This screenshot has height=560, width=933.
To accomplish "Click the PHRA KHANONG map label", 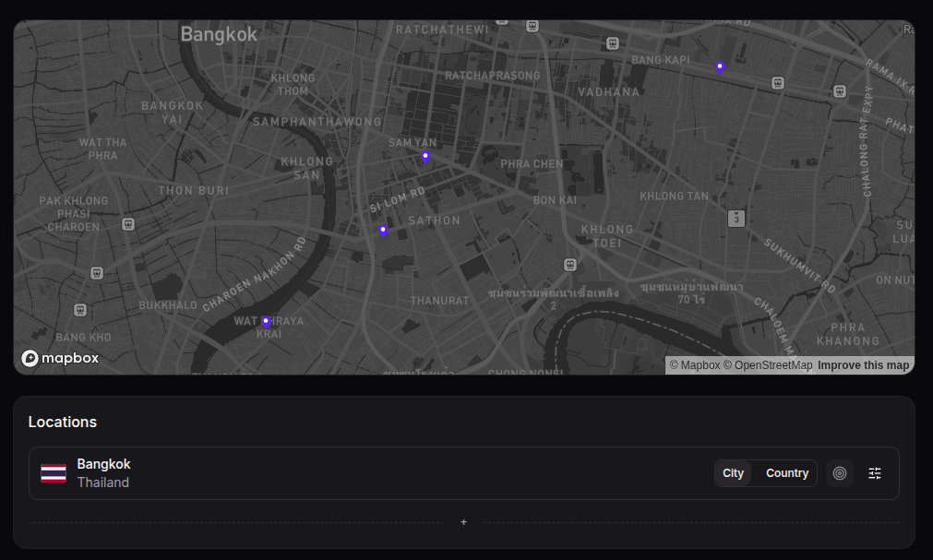I will (848, 334).
